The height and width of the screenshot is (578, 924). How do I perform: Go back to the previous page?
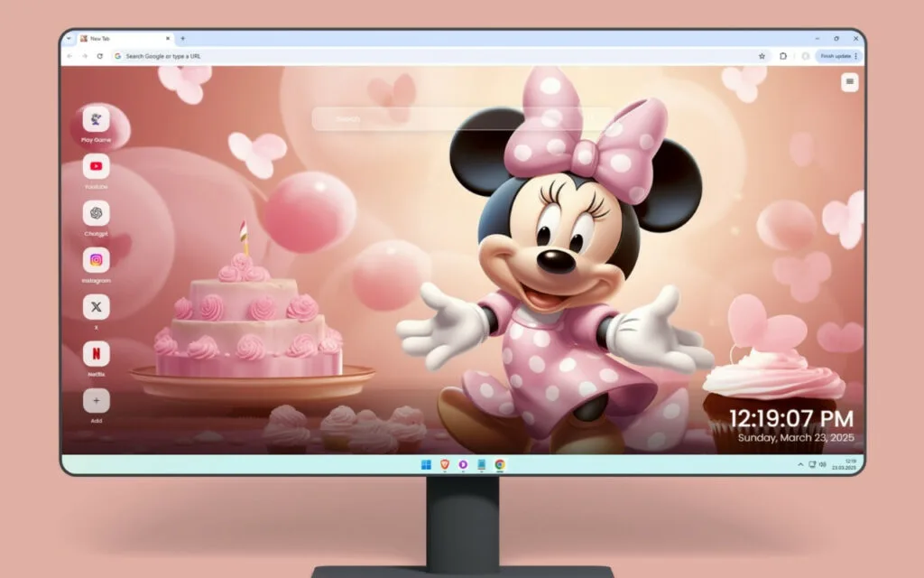pyautogui.click(x=69, y=56)
